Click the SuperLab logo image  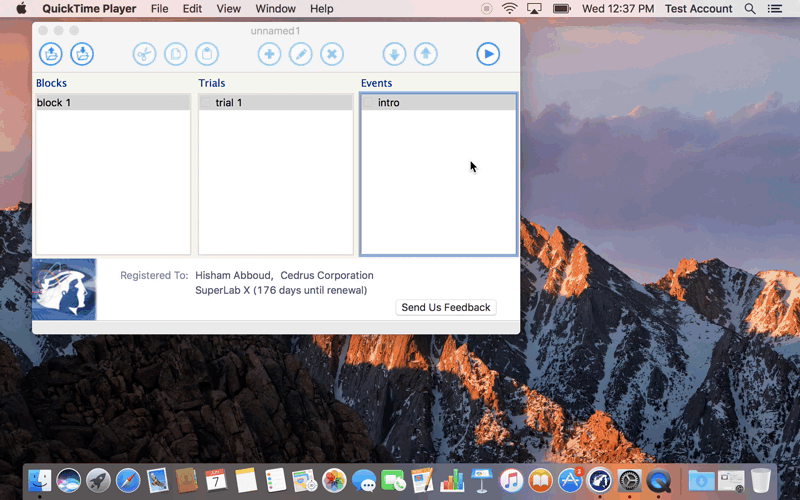[64, 289]
